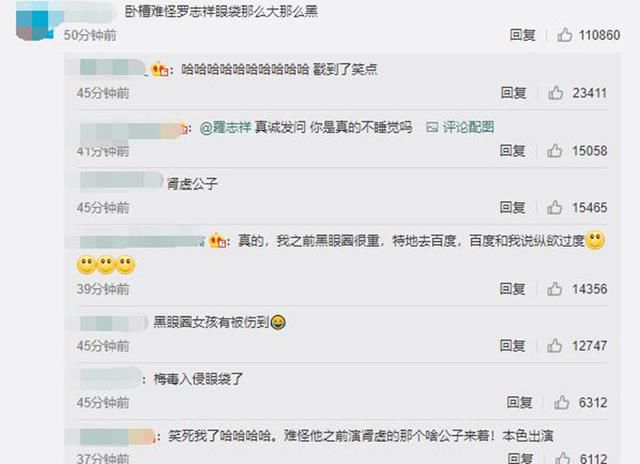
Task: Reply to the 梅毒入侵眼袋了 comment
Action: (x=520, y=402)
